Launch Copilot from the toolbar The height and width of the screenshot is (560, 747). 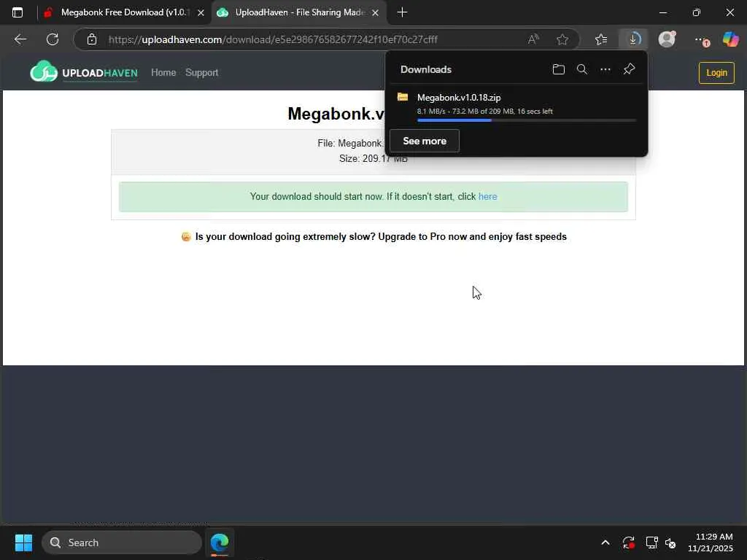click(730, 39)
